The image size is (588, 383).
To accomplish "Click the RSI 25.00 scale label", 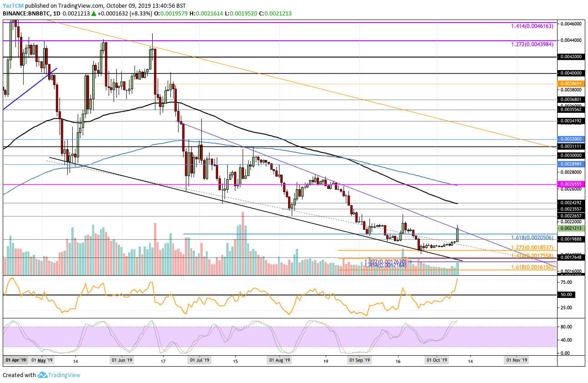I will tap(565, 307).
